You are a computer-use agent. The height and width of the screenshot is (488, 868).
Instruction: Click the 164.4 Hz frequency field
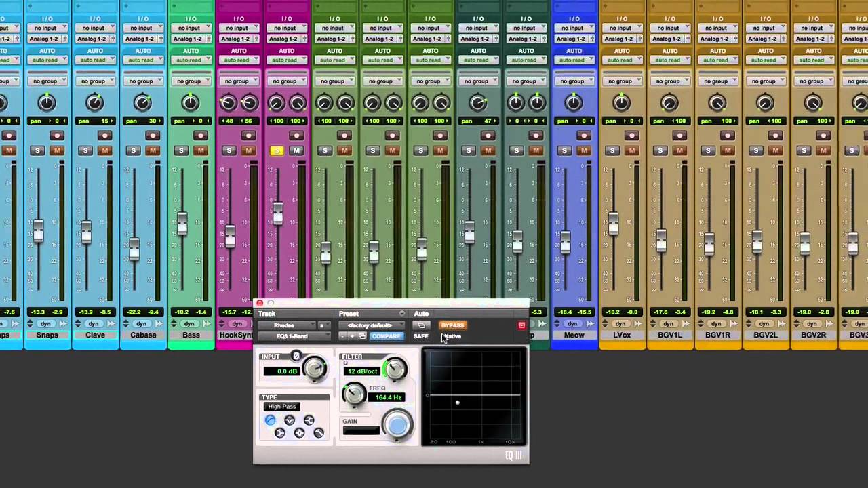[387, 397]
